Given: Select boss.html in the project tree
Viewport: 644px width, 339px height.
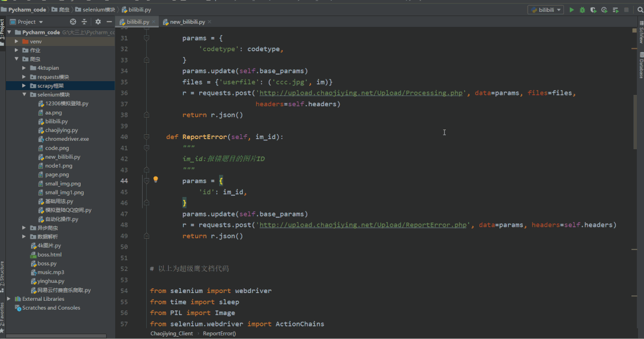Looking at the screenshot, I should click(x=50, y=254).
